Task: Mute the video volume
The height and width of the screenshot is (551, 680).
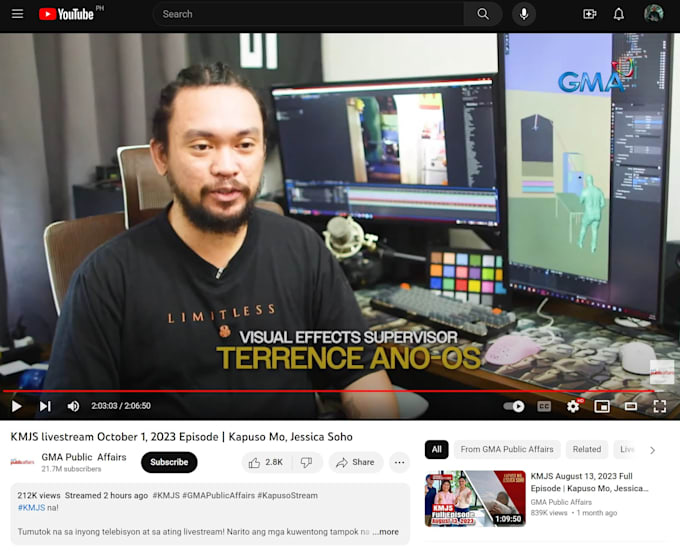Action: coord(73,406)
